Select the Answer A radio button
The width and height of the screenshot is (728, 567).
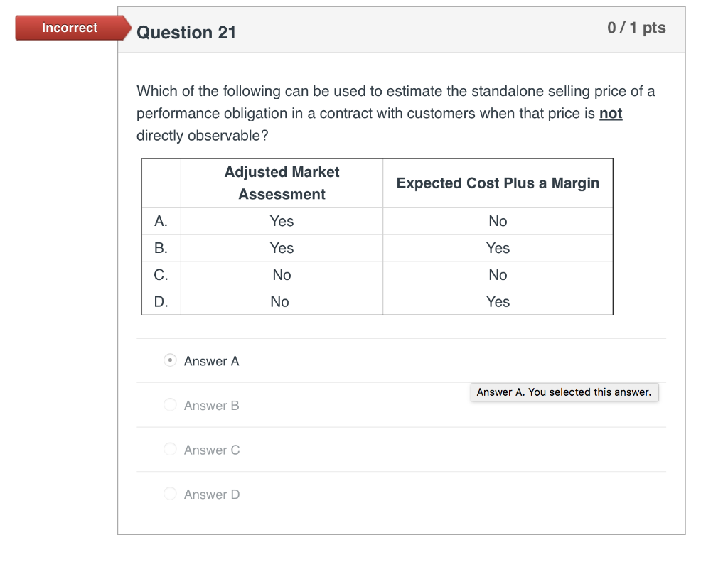pyautogui.click(x=169, y=361)
